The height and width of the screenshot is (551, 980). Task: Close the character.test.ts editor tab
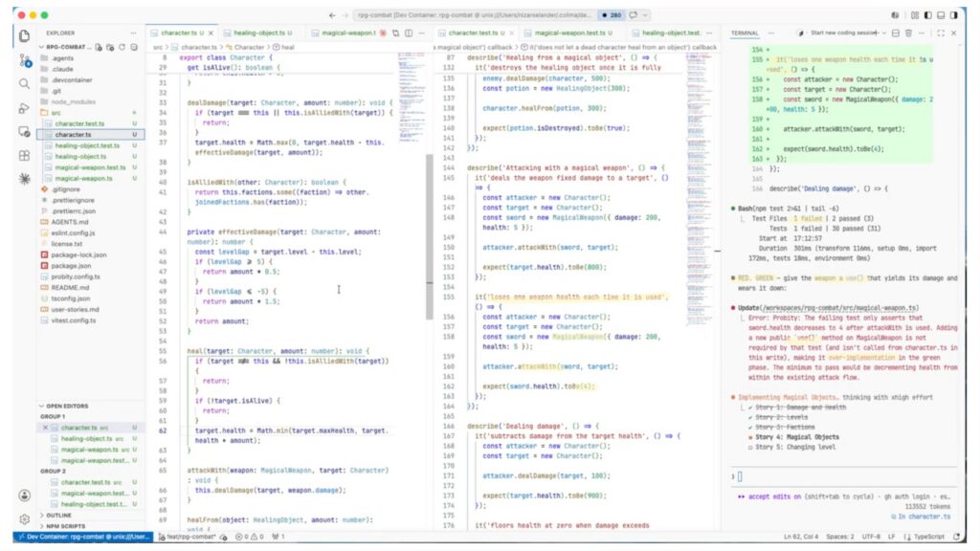[x=512, y=33]
